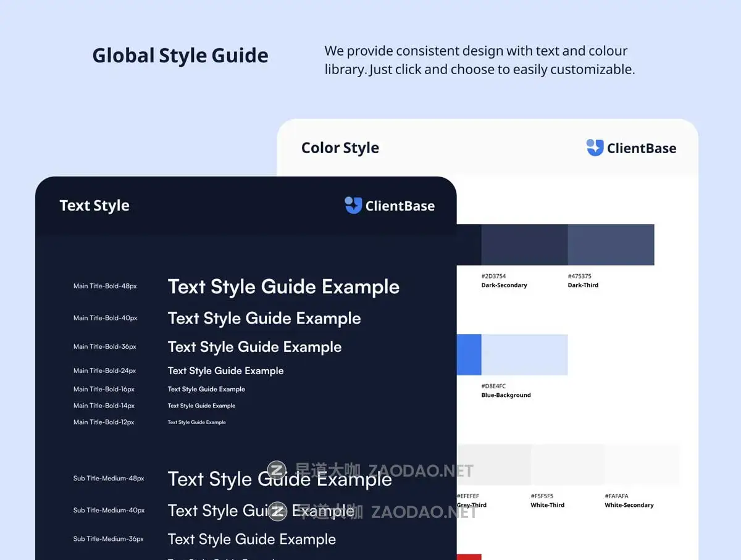This screenshot has width=741, height=560.
Task: Click the '#F5F5F5' hex code
Action: click(542, 496)
